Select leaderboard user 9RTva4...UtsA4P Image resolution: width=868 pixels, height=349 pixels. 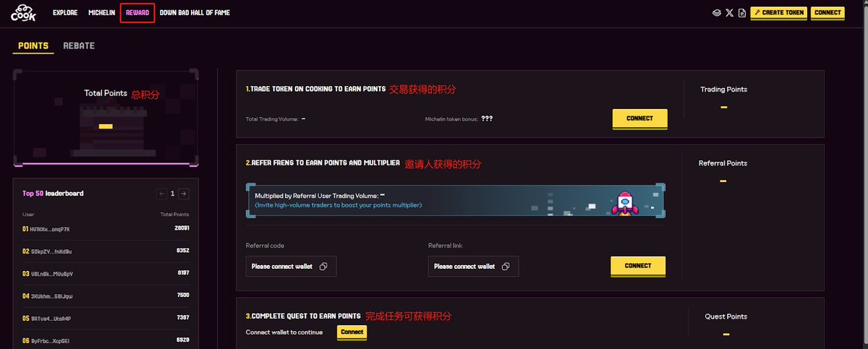(51, 319)
